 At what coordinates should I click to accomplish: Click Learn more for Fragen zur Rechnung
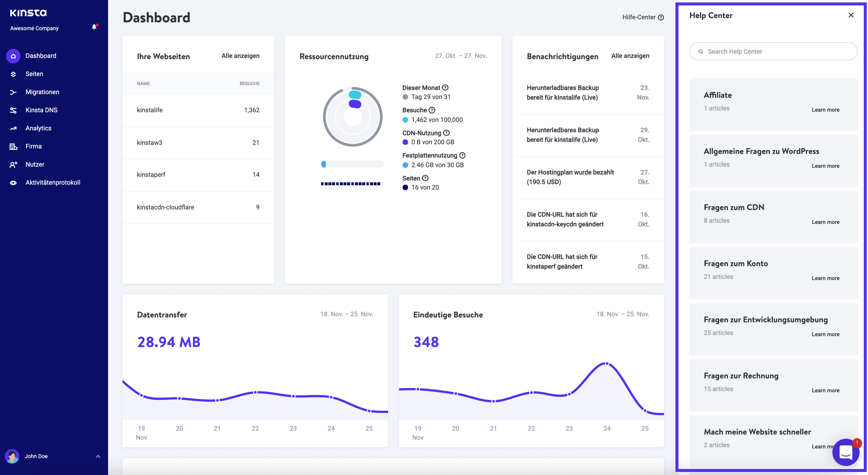[x=825, y=391]
